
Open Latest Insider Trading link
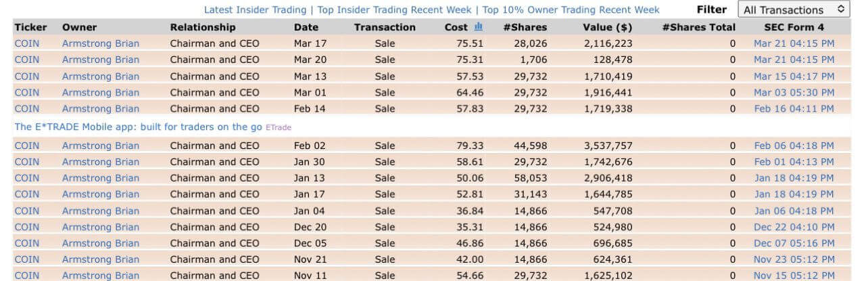(x=255, y=9)
